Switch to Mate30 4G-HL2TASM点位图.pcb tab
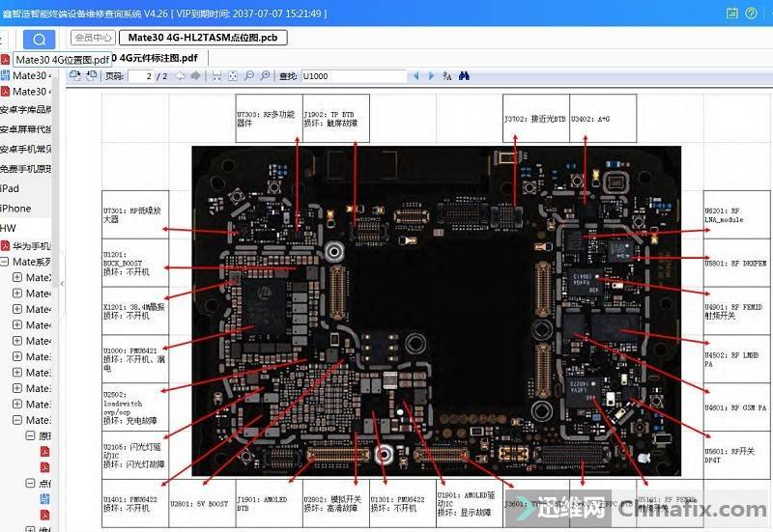The height and width of the screenshot is (532, 773). click(202, 39)
